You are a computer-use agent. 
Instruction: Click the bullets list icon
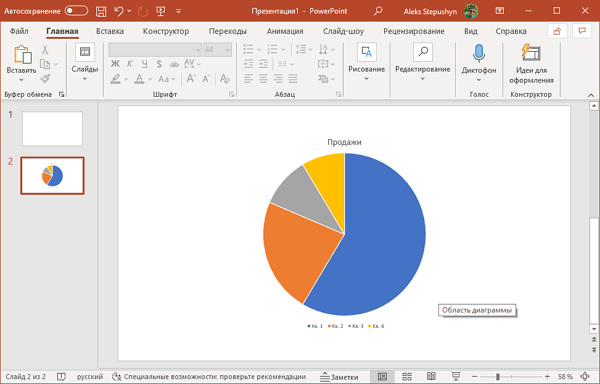248,49
